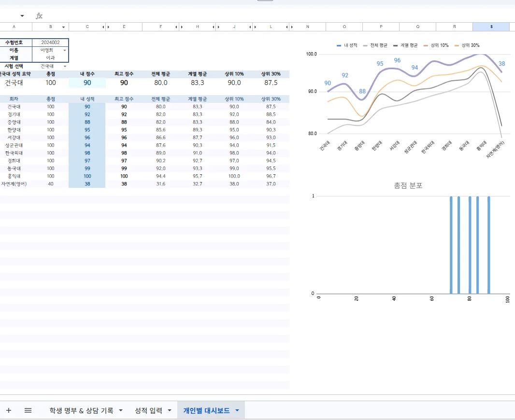515x420 pixels.
Task: Select 홍익대 전체 평균 cell 94.4
Action: [x=160, y=176]
